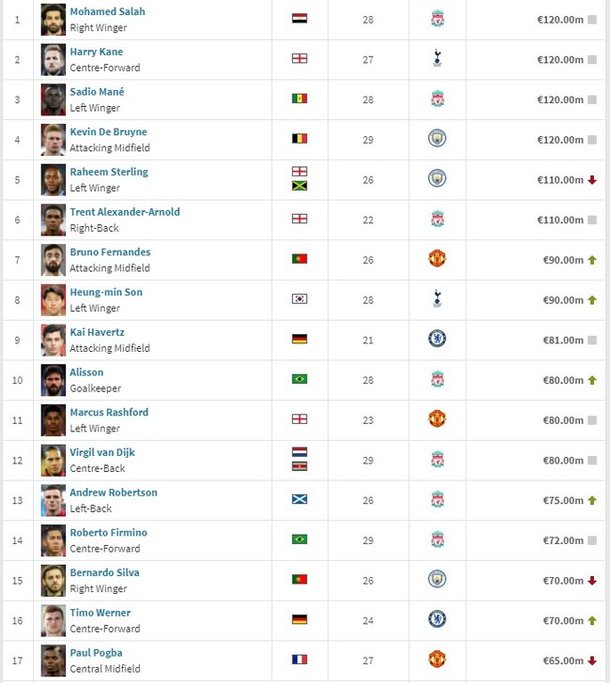Click the Jamaica flag under Raheem Sterling's England flag
Screen dimensions: 610x683
coord(299,186)
